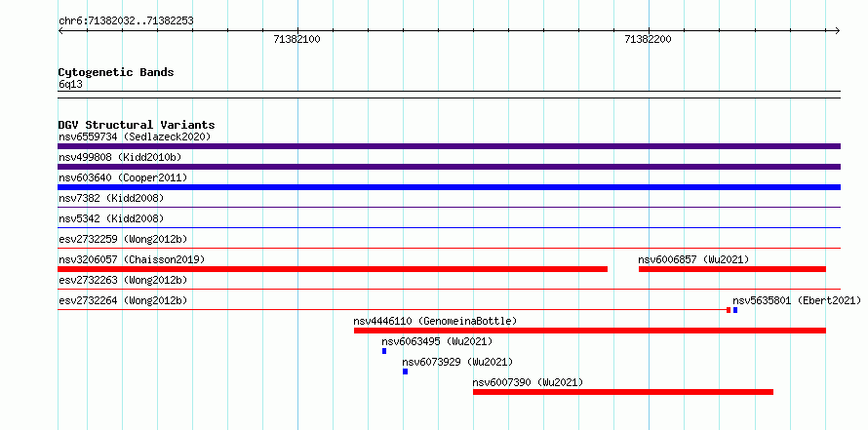868x430 pixels.
Task: Click the 71382200 ruler position label
Action: 648,39
